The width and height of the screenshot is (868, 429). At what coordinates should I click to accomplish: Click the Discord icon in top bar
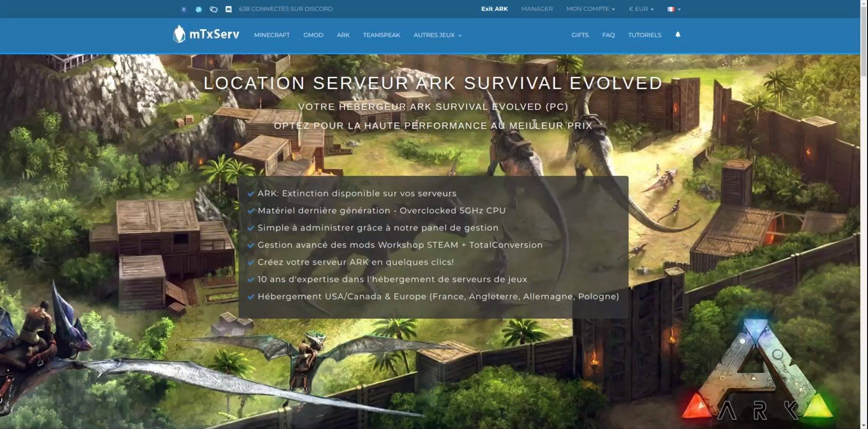click(228, 9)
